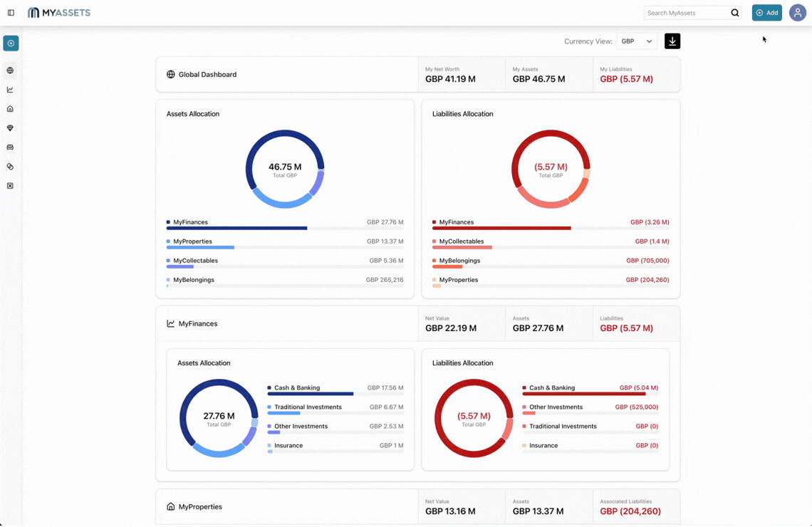Go to MyProperties house icon in sidebar
Image resolution: width=812 pixels, height=527 pixels.
[10, 109]
